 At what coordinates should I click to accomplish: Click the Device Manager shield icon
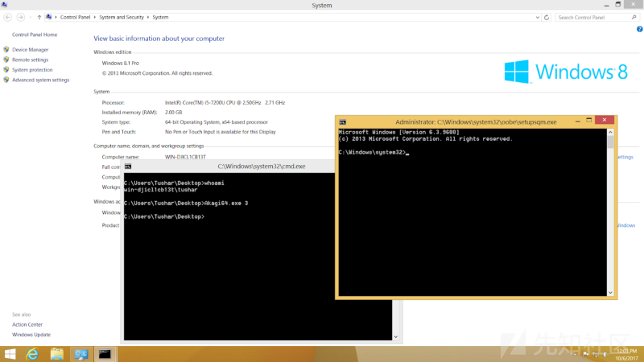pyautogui.click(x=6, y=49)
